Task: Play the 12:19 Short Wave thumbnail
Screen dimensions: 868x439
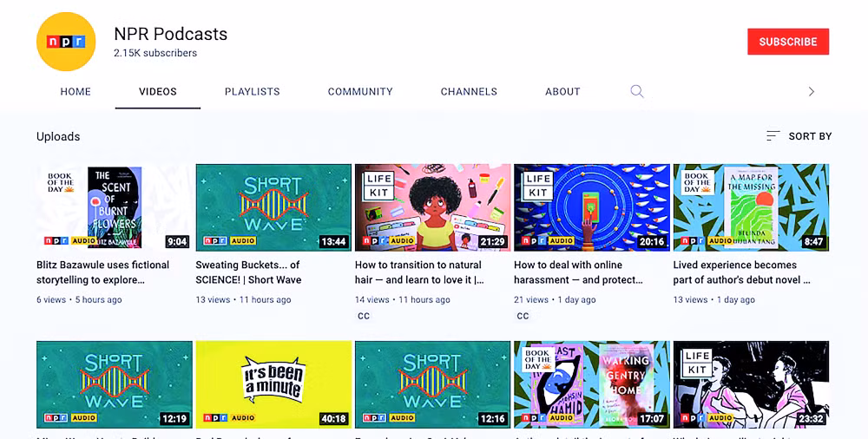Action: pos(114,384)
